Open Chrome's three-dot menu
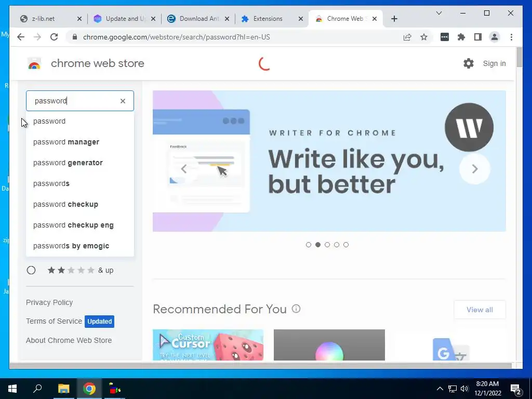The image size is (532, 399). (x=511, y=37)
